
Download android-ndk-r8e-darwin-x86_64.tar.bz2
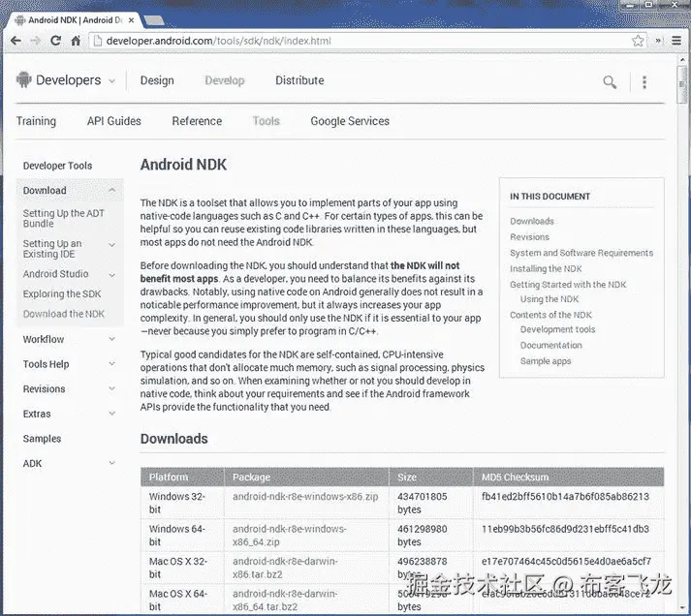pos(285,601)
